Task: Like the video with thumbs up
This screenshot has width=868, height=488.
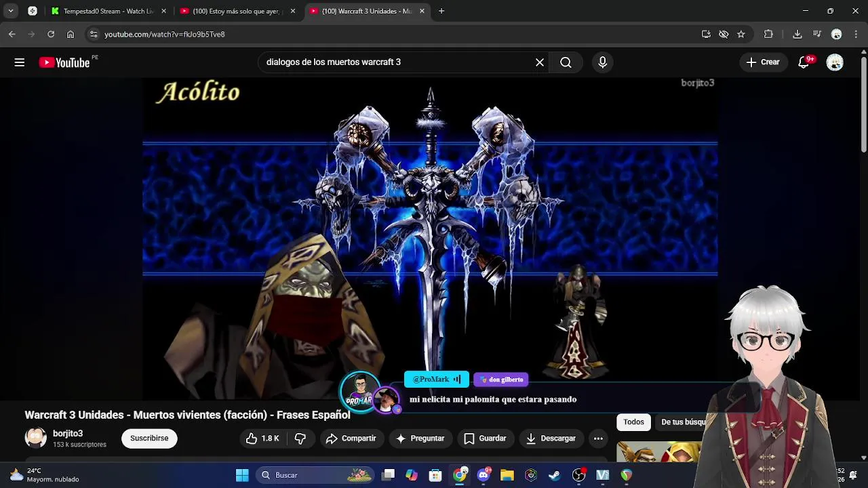Action: pyautogui.click(x=262, y=439)
